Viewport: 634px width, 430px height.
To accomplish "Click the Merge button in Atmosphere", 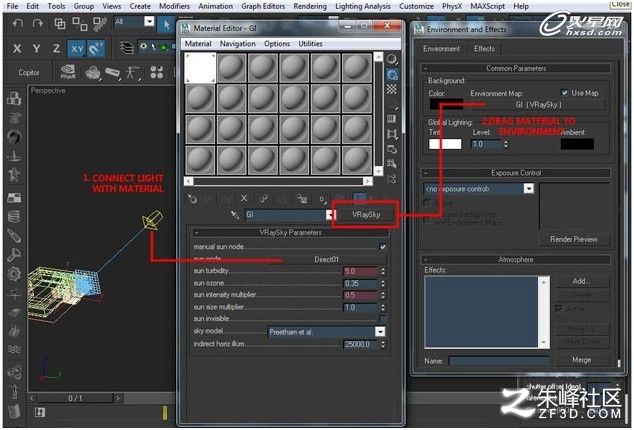I will [581, 360].
